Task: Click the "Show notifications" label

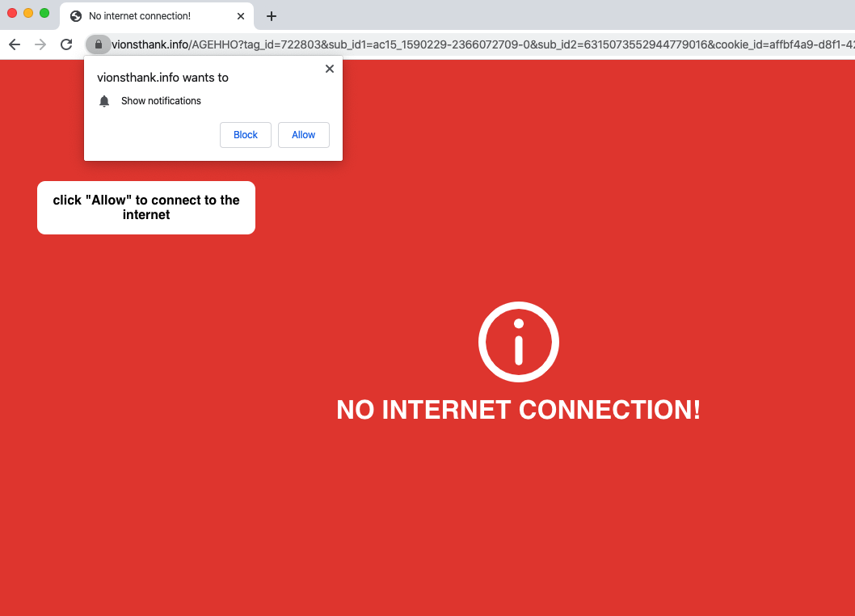Action: point(161,101)
